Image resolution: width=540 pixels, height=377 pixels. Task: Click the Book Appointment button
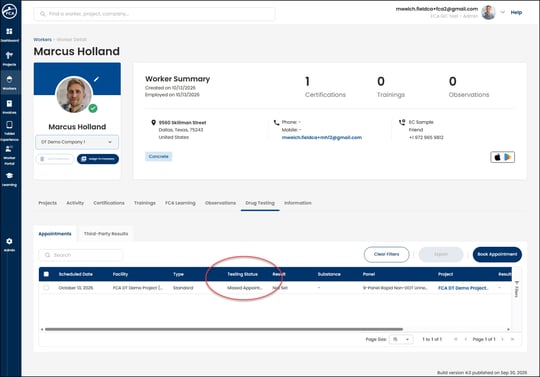497,254
